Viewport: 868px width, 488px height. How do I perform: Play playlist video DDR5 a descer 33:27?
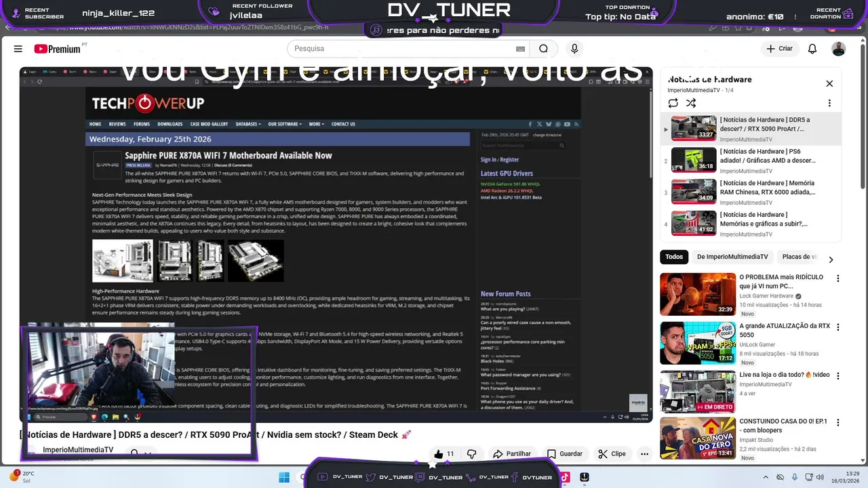[694, 128]
